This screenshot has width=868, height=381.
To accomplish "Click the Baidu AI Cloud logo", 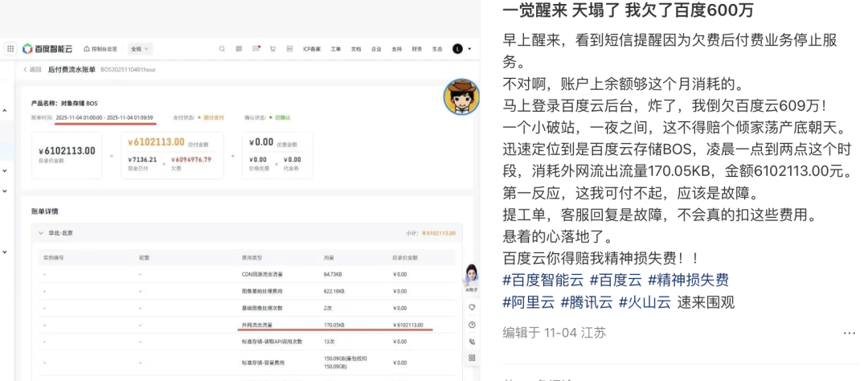I will point(48,49).
